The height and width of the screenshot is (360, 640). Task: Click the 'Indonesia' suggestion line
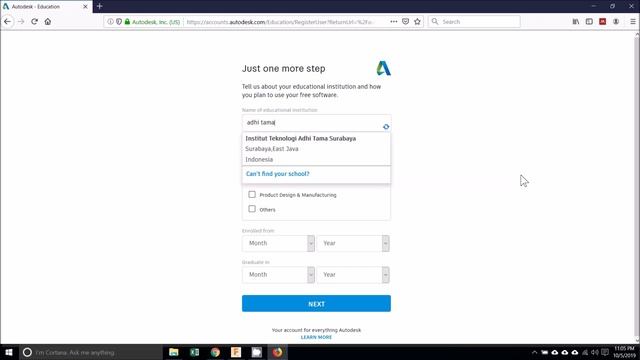[x=259, y=160]
